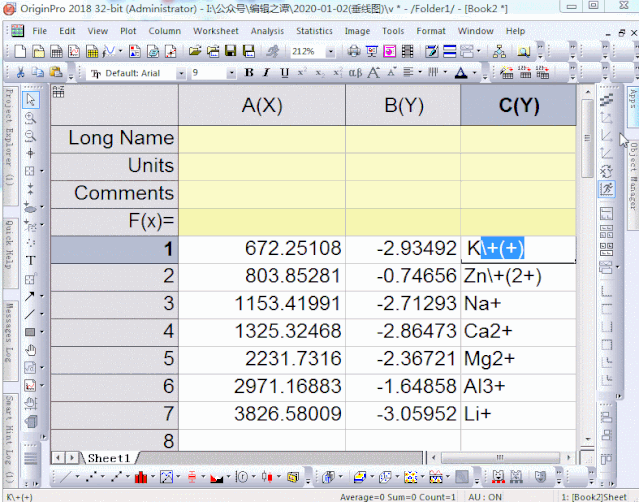Select column C(Y) header
Screen dimensions: 639x502
[x=518, y=106]
